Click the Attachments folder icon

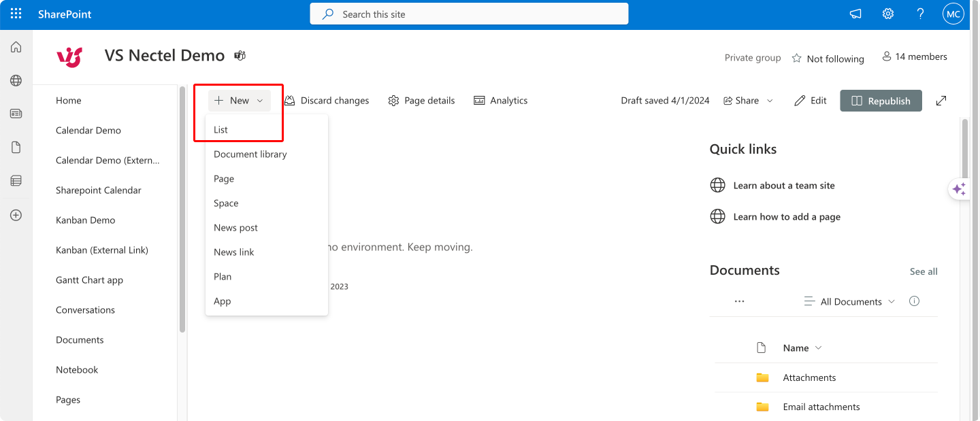[762, 377]
